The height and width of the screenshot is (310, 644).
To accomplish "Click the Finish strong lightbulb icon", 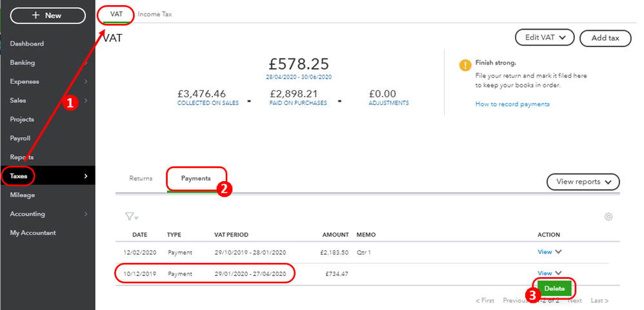I will 465,65.
